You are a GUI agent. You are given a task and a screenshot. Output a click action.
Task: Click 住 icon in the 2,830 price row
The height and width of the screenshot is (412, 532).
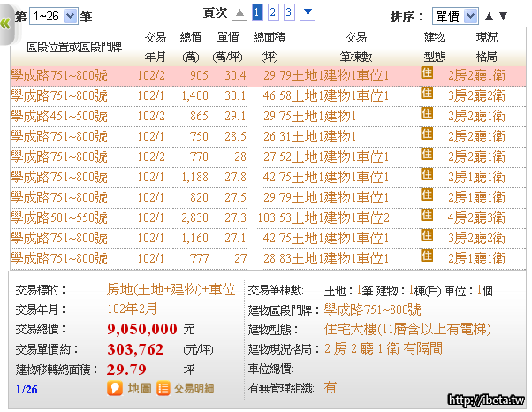point(426,215)
